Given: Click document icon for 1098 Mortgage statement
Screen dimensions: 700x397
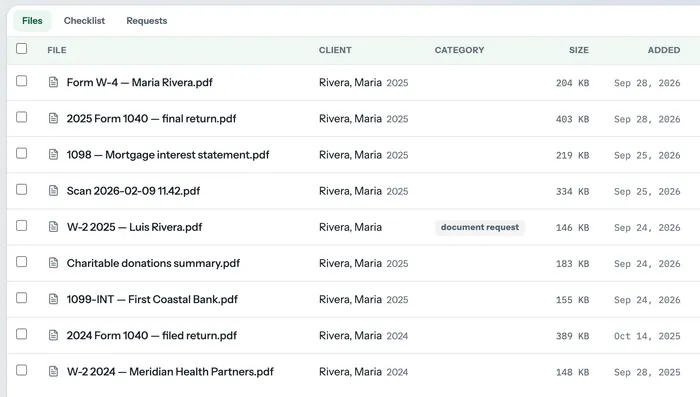Looking at the screenshot, I should tap(53, 155).
